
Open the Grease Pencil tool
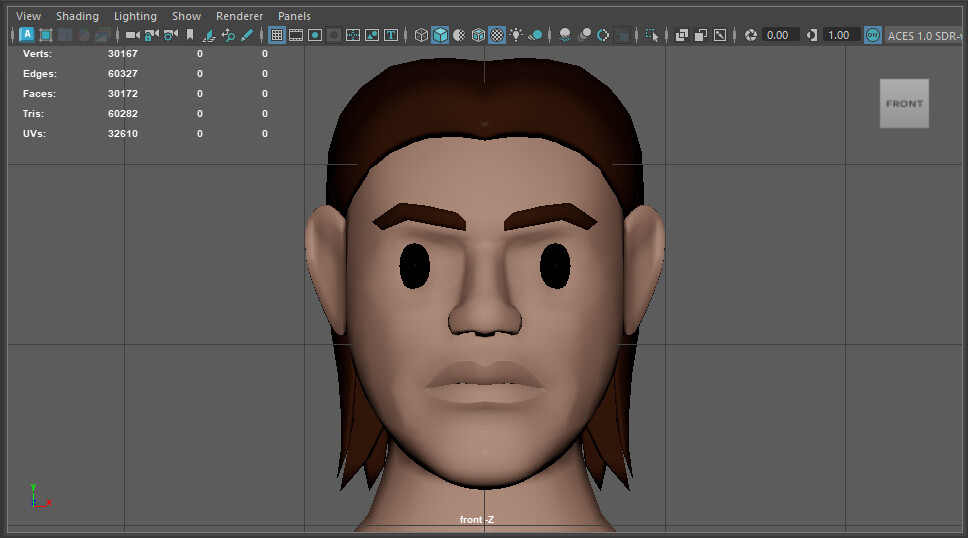click(x=247, y=35)
